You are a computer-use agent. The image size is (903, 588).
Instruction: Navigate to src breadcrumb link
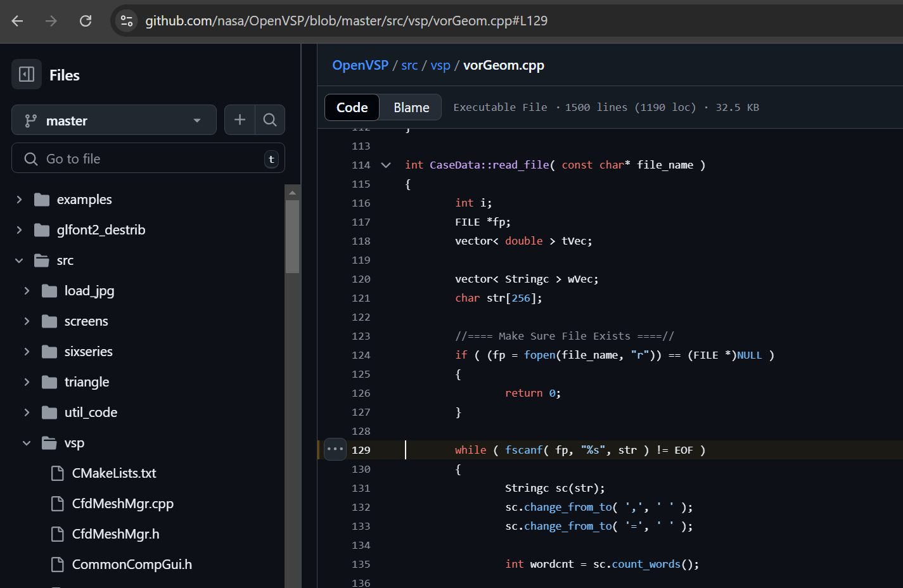point(409,65)
